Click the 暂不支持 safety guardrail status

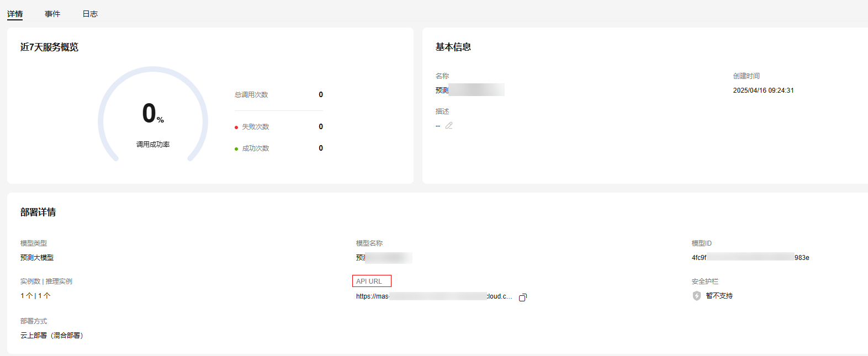[719, 296]
